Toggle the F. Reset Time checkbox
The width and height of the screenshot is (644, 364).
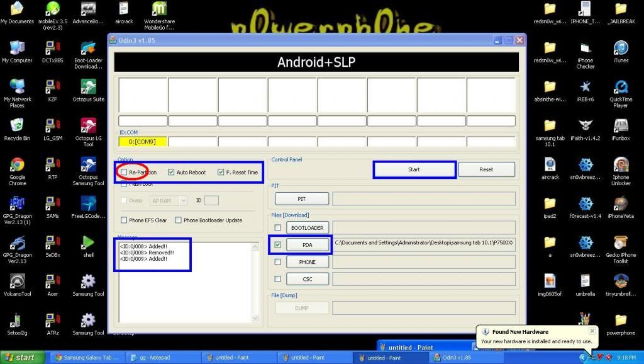click(221, 172)
